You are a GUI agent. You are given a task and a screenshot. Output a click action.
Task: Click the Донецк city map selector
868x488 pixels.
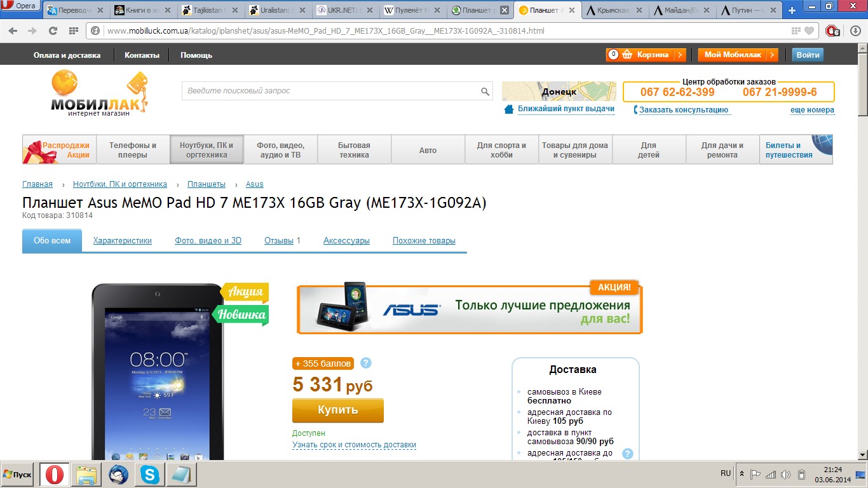(x=559, y=91)
